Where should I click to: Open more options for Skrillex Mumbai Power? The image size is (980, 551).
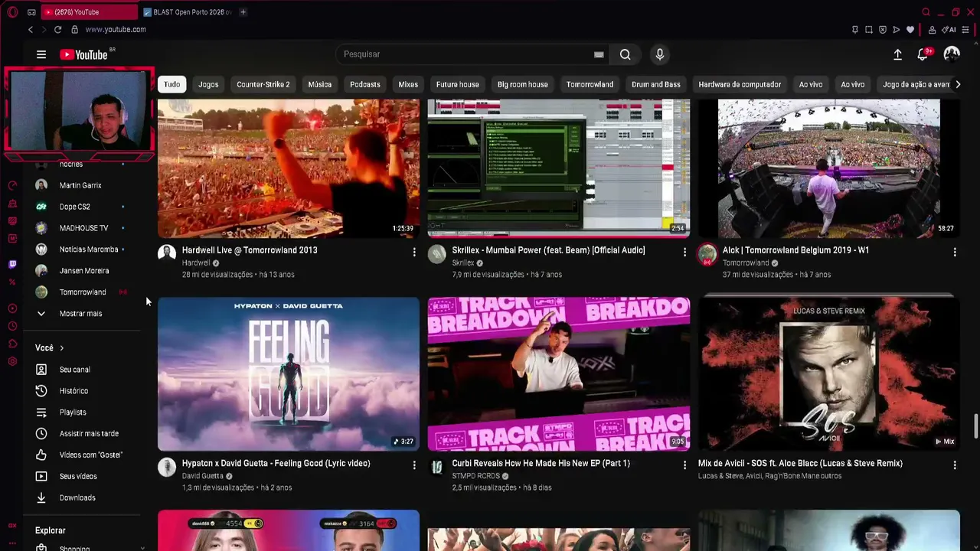point(684,252)
